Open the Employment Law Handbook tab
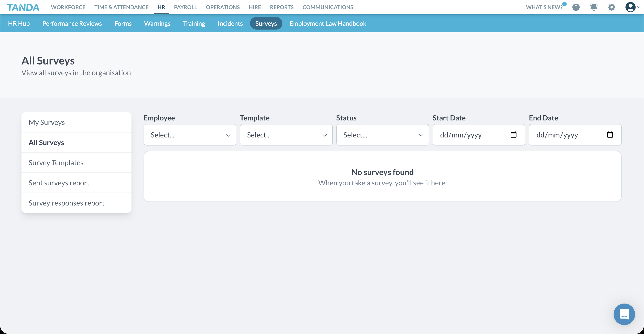Screen dimensions: 644x334 [328, 23]
